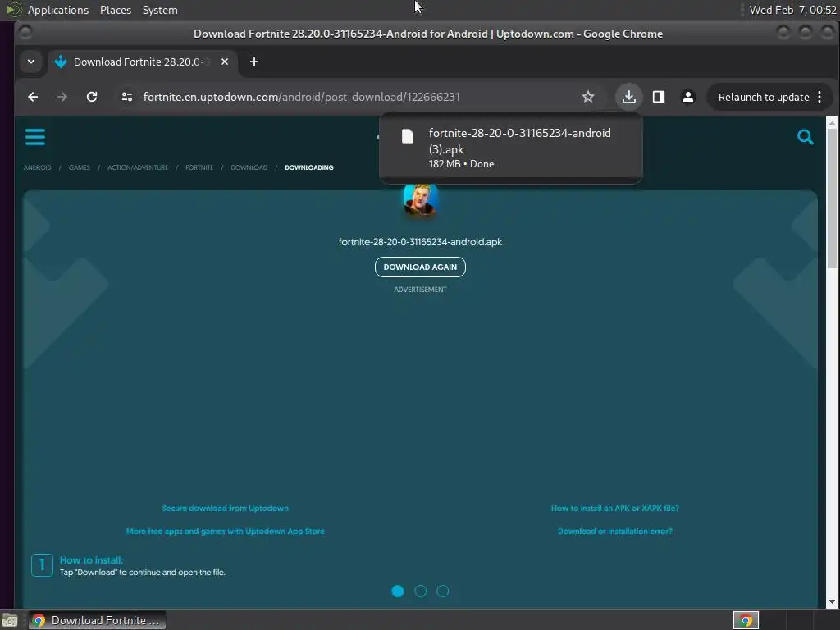840x630 pixels.
Task: Open Chrome profile icon
Action: click(688, 97)
